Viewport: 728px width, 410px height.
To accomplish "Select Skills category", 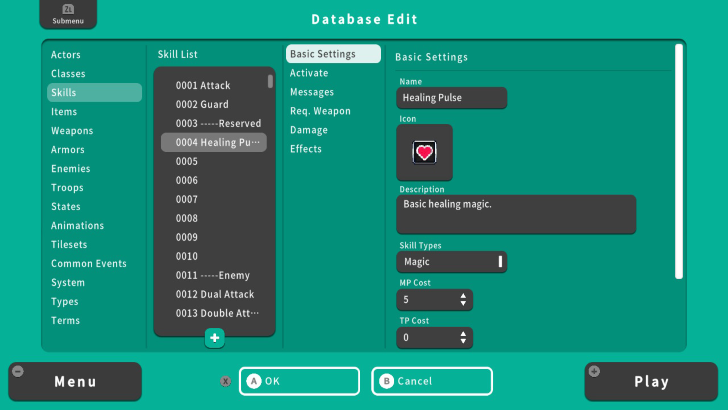I will click(94, 92).
